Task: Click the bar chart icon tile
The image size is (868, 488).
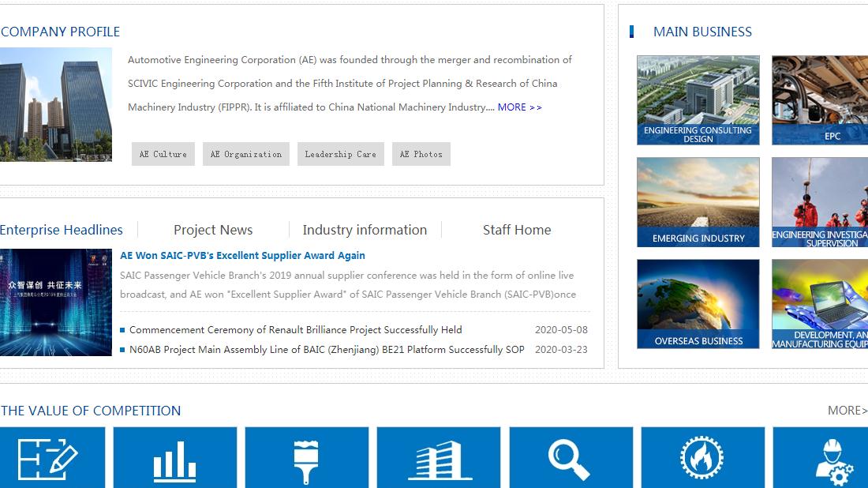Action: click(174, 458)
